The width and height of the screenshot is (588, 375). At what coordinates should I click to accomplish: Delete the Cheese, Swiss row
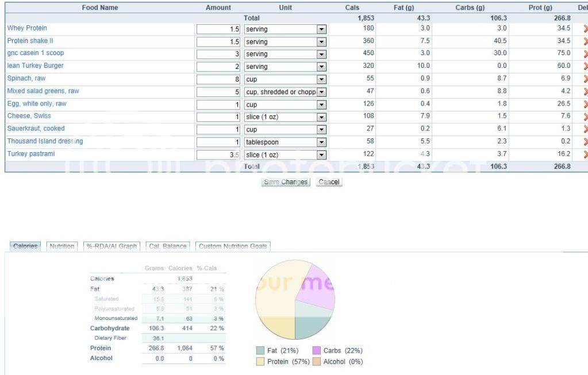[x=585, y=117]
